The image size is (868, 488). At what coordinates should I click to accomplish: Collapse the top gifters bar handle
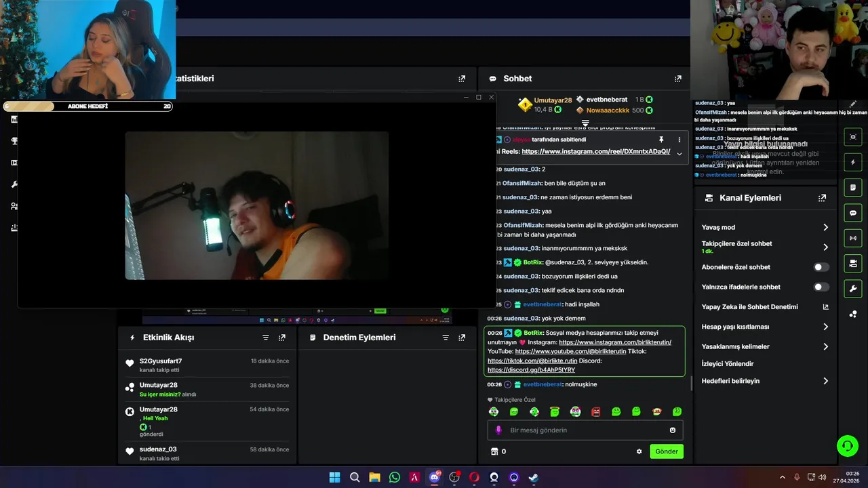[x=585, y=123]
